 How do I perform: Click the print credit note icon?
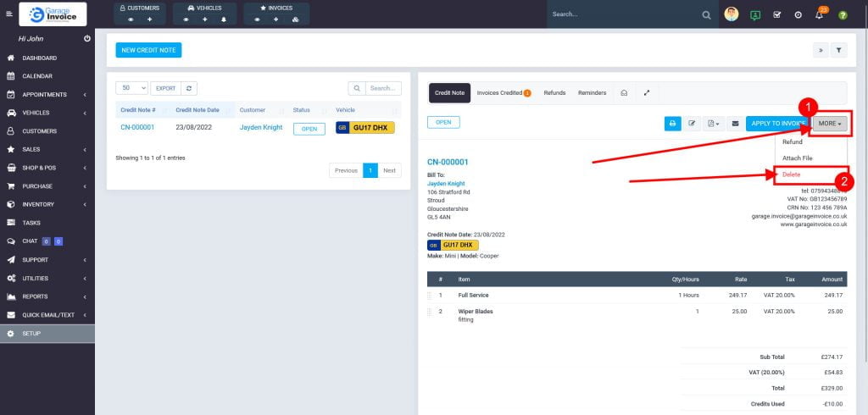[672, 124]
